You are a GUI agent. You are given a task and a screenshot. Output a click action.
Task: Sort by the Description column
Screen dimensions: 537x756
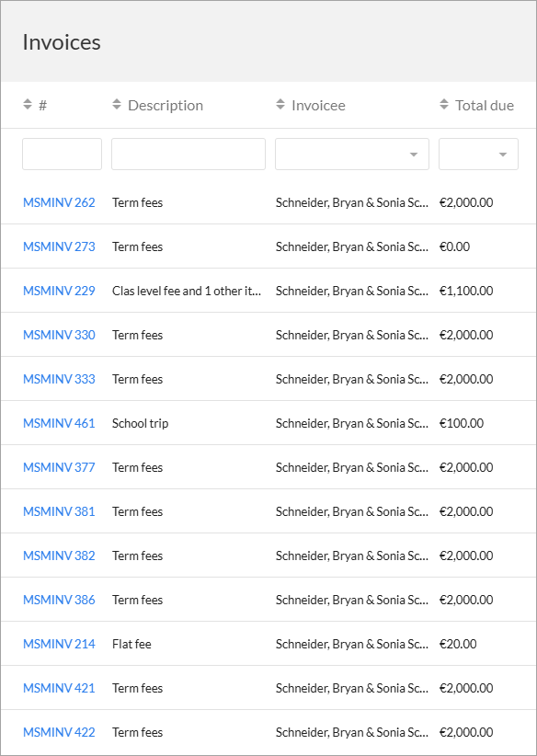pos(157,105)
